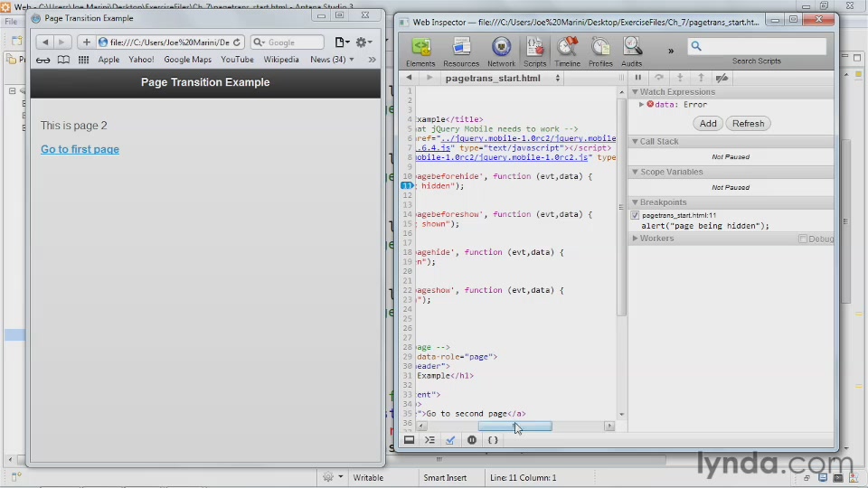Open the YouTube bookmark
The image size is (868, 488).
pyautogui.click(x=237, y=60)
